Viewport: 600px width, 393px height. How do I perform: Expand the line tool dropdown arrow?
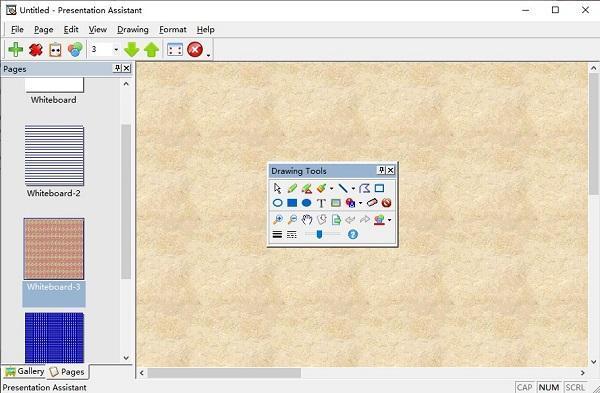pyautogui.click(x=353, y=188)
